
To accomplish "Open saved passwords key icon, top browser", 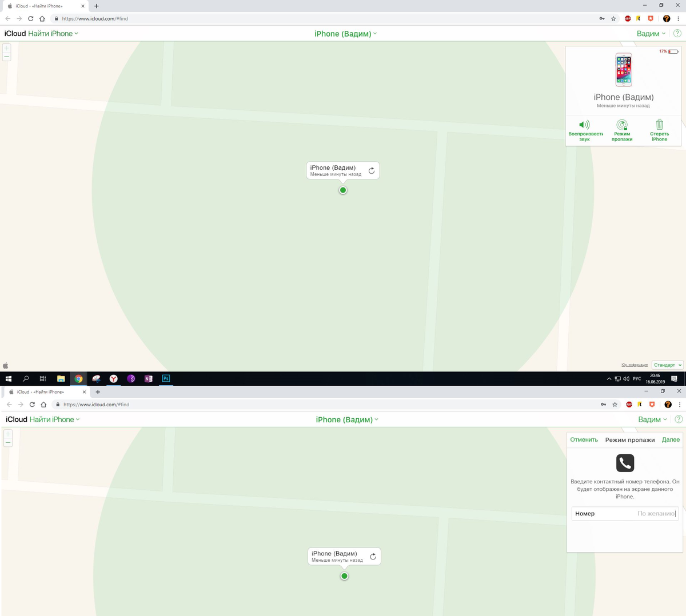I will point(602,18).
